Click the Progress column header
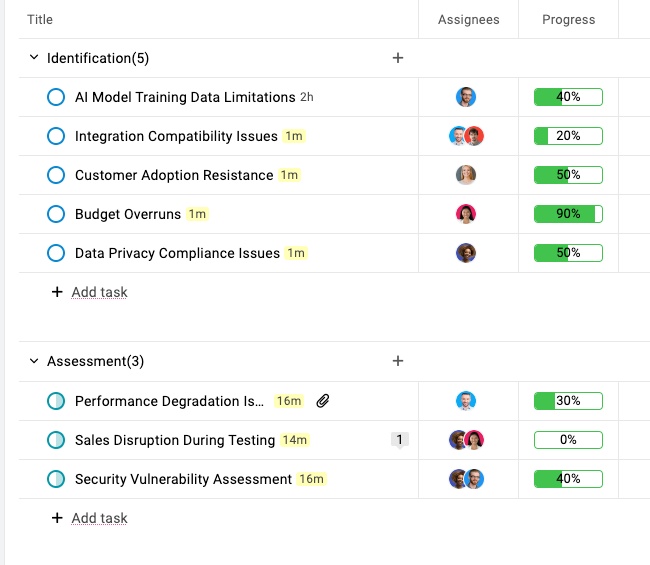The height and width of the screenshot is (565, 650). (x=568, y=19)
